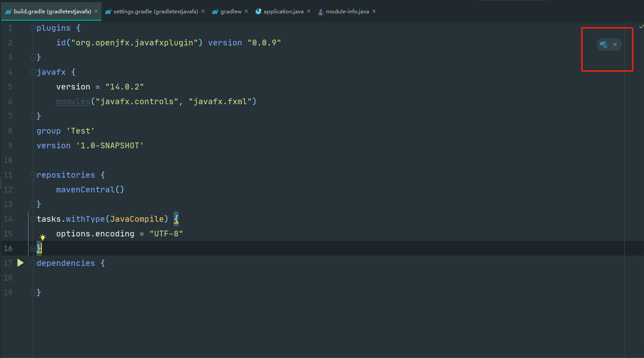Close the gradlew tab
This screenshot has height=358, width=644.
click(247, 12)
